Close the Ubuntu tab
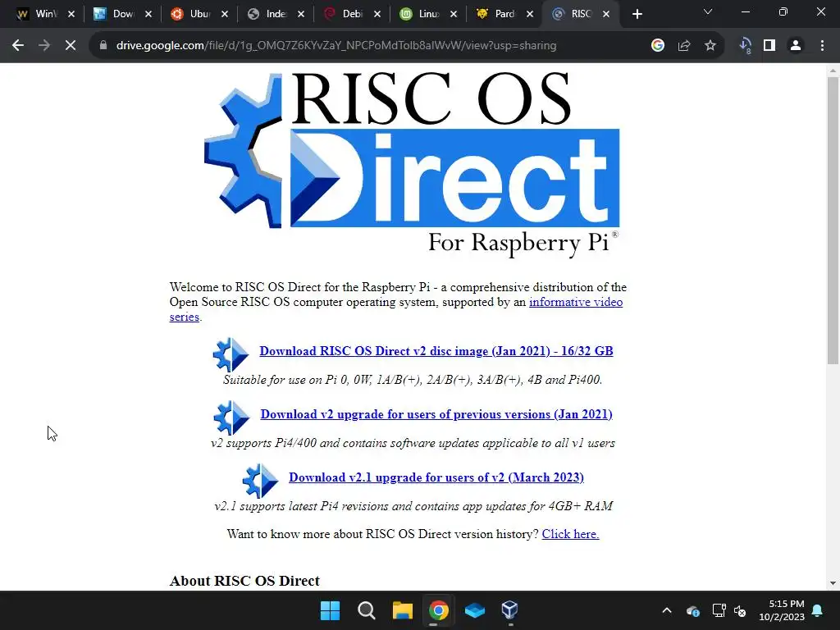Screen dimensions: 840x630 (225, 14)
